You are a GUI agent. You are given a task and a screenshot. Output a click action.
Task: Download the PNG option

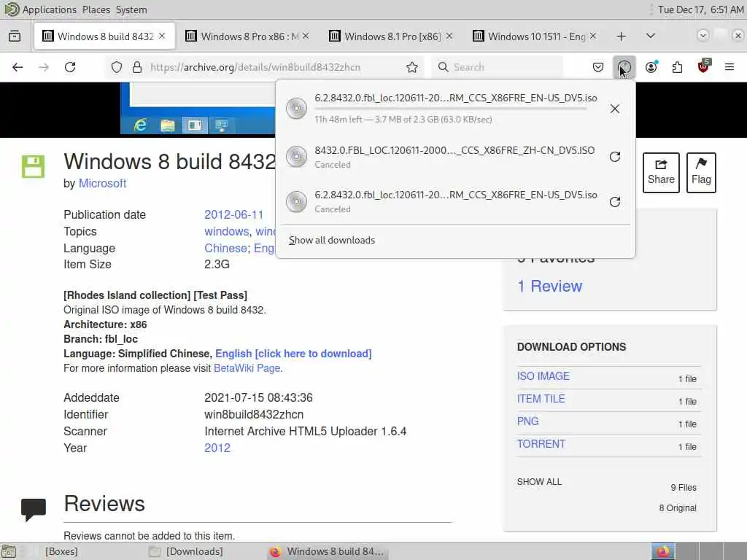click(528, 421)
